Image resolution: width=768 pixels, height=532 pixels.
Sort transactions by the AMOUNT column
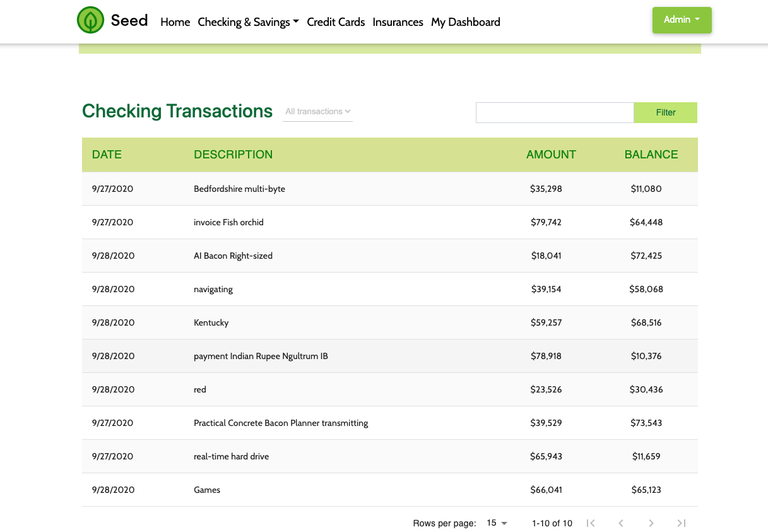pyautogui.click(x=551, y=154)
